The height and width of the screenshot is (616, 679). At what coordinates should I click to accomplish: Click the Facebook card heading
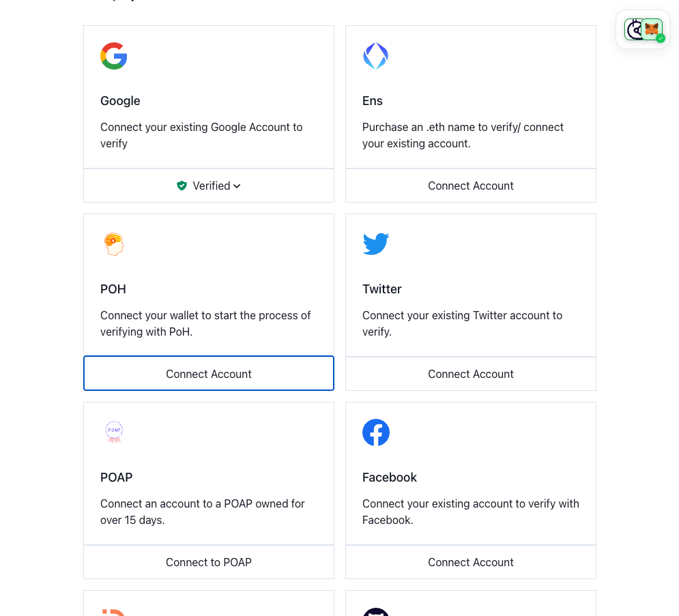click(x=390, y=478)
